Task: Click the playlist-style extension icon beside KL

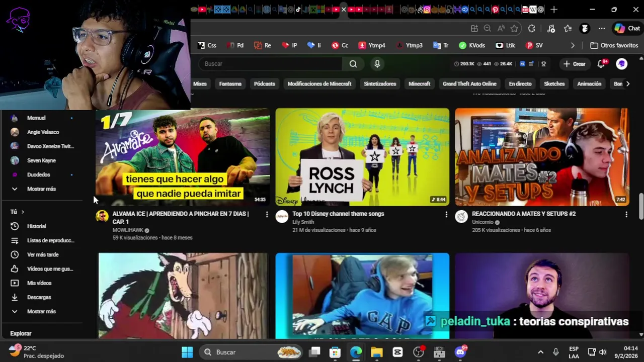Action: point(531,64)
